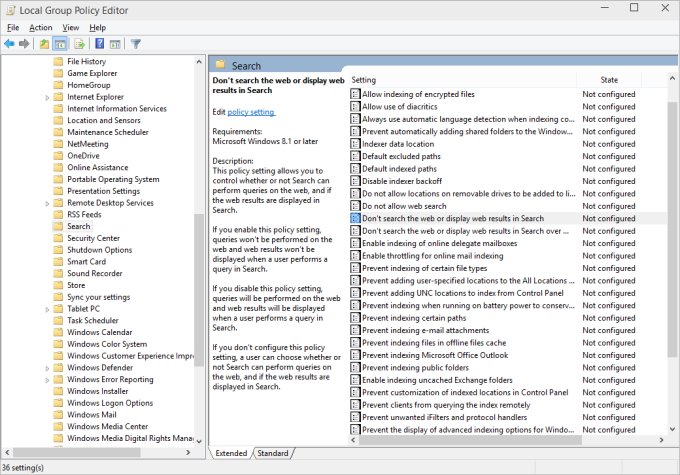Expand the Remote Desktop Services tree node
The width and height of the screenshot is (680, 475).
47,203
